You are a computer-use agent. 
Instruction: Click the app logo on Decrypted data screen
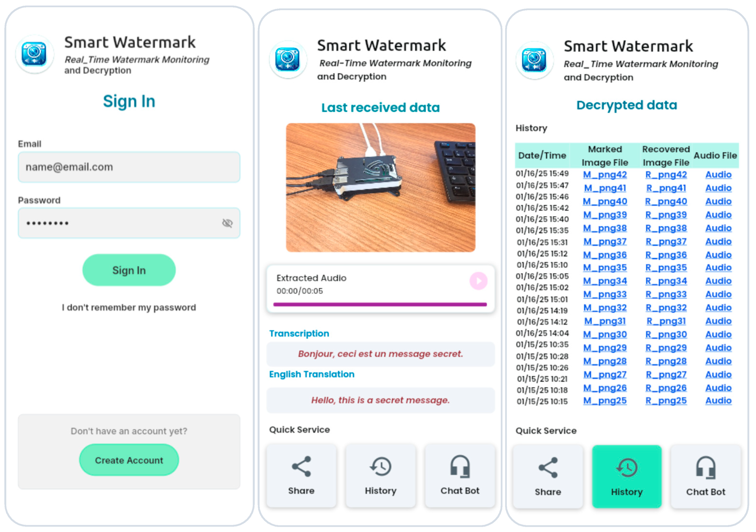click(x=534, y=60)
